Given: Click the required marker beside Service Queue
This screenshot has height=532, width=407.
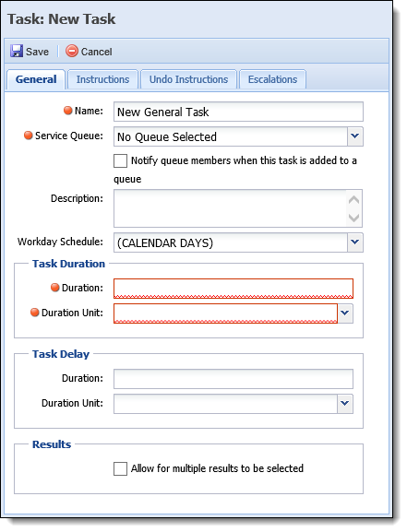Looking at the screenshot, I should pos(29,136).
